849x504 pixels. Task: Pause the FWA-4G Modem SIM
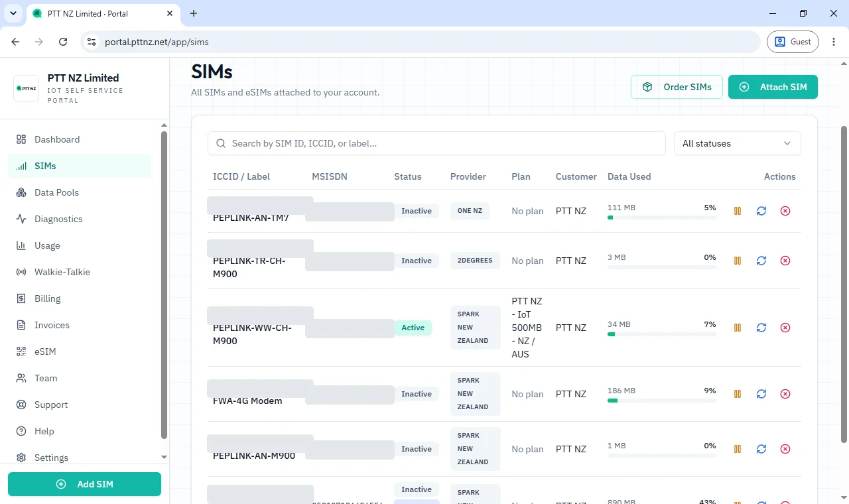[x=738, y=394]
